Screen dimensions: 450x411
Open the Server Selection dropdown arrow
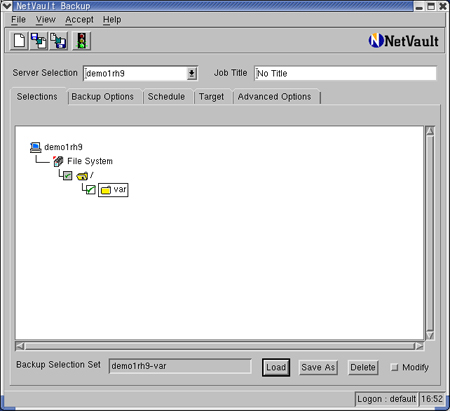(x=192, y=73)
